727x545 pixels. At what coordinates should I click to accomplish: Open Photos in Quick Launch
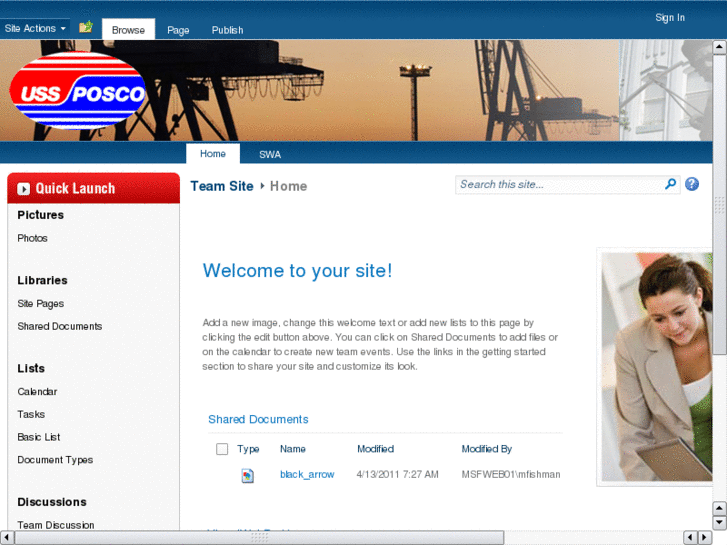(32, 238)
